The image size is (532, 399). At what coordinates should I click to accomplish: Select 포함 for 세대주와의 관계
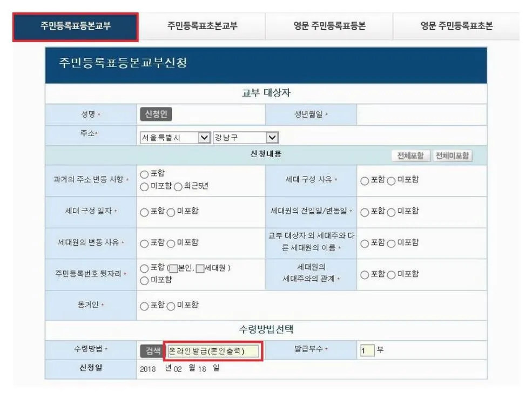click(365, 275)
